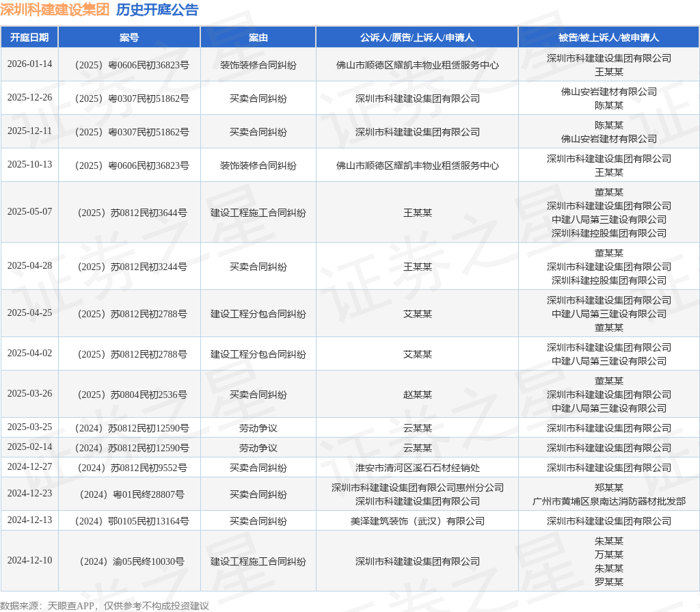Click plaintiff 艾某某 in the 2025-04-25 row

point(418,314)
